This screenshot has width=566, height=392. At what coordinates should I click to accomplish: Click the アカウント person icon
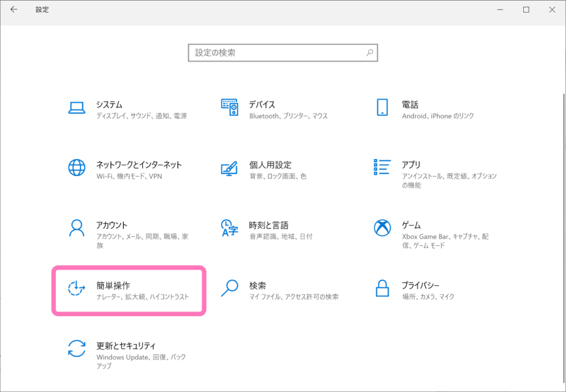tap(76, 229)
